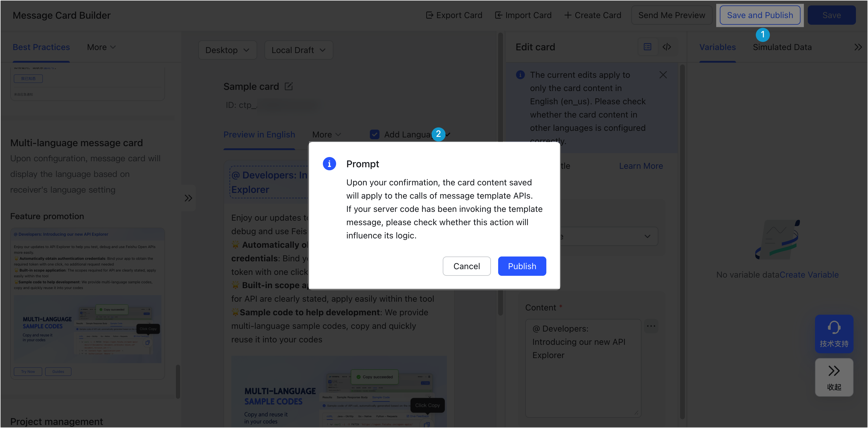Select the Feature promotion template thumbnail
This screenshot has height=428, width=868.
click(x=88, y=303)
